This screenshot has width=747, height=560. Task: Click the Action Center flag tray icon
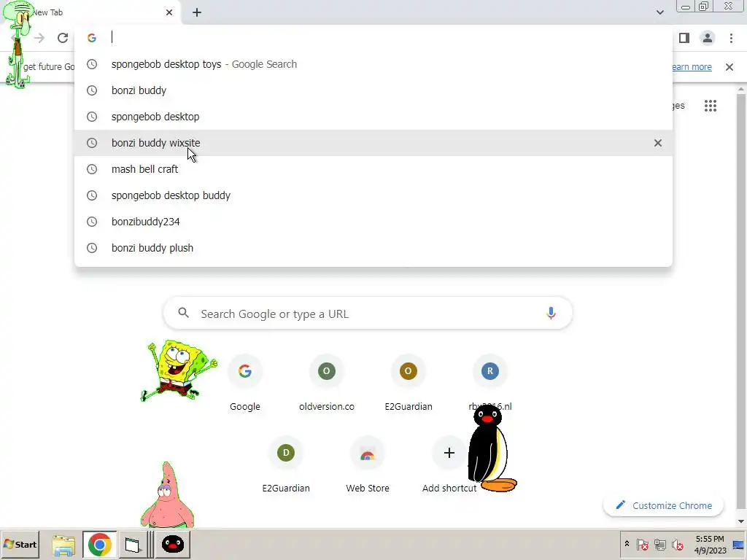point(642,544)
